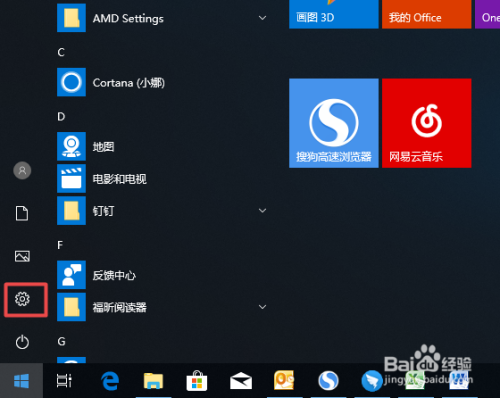Open the 搜狗高速浏览器 tile
This screenshot has width=500, height=398.
click(334, 123)
